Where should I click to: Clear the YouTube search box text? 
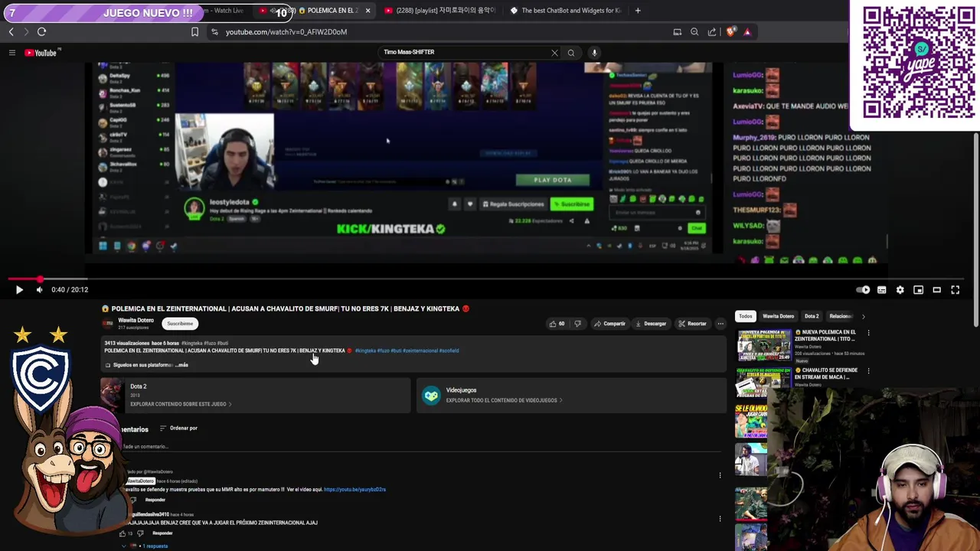point(554,53)
